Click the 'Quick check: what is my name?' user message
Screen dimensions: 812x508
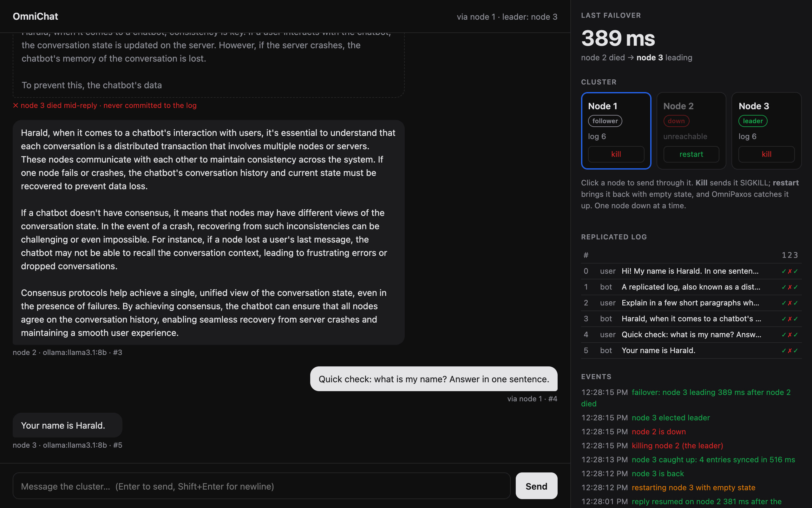click(x=434, y=379)
